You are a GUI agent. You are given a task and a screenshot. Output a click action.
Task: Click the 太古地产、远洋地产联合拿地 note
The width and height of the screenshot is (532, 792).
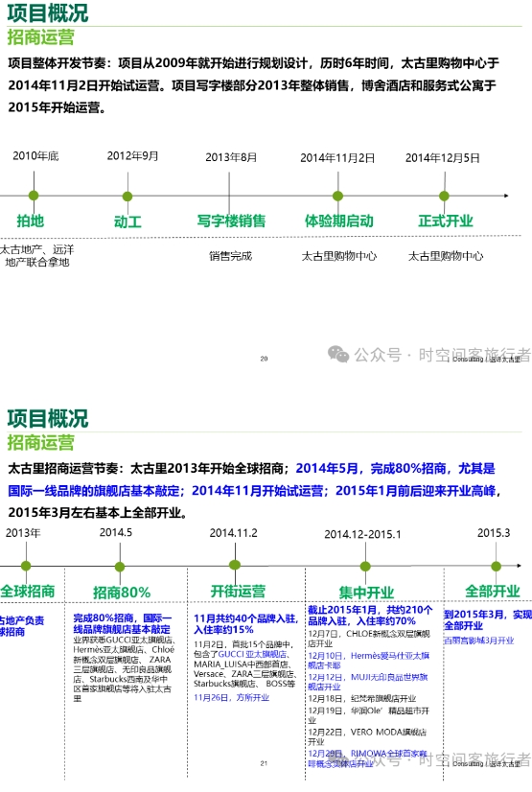[36, 256]
